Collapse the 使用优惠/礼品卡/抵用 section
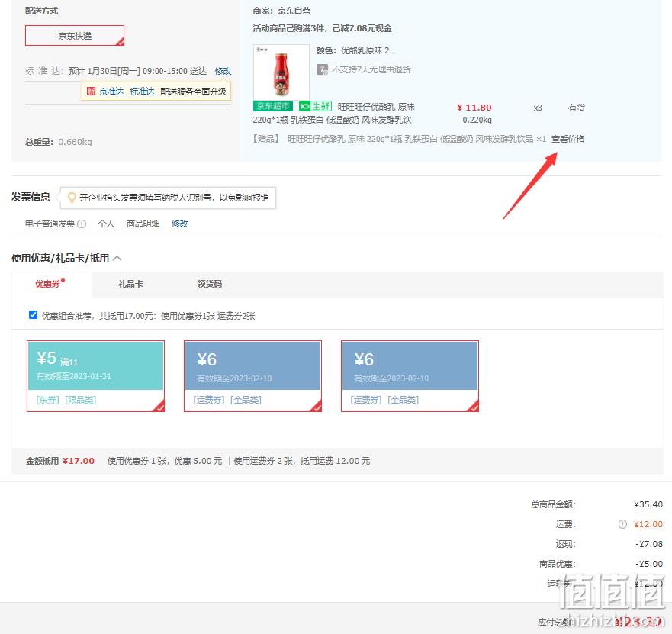672x634 pixels. [x=117, y=258]
